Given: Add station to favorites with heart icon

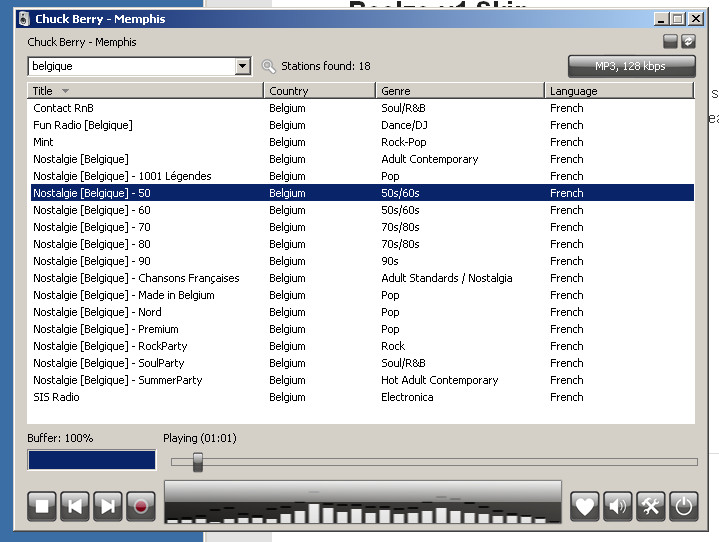Looking at the screenshot, I should (585, 506).
